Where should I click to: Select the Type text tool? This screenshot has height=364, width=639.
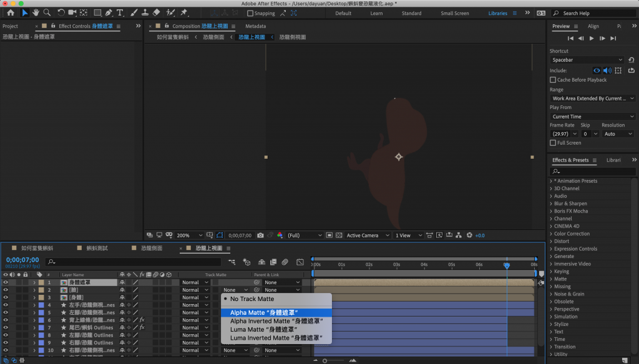tap(120, 12)
